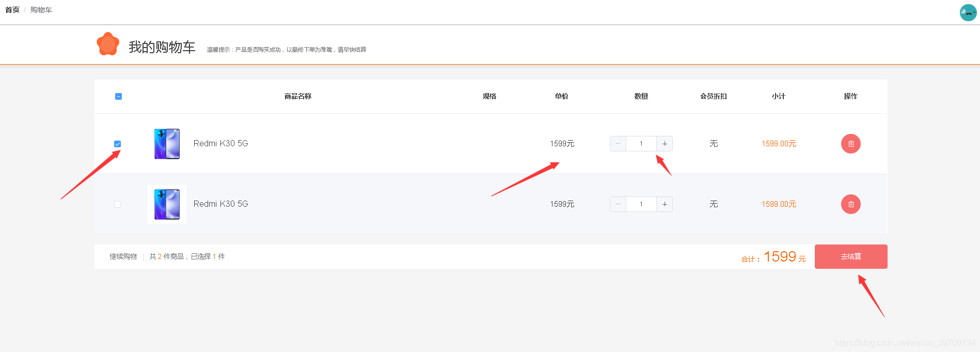Click the 共 2 件商品 selection summary
Viewport: 980px width, 352px height.
point(187,256)
